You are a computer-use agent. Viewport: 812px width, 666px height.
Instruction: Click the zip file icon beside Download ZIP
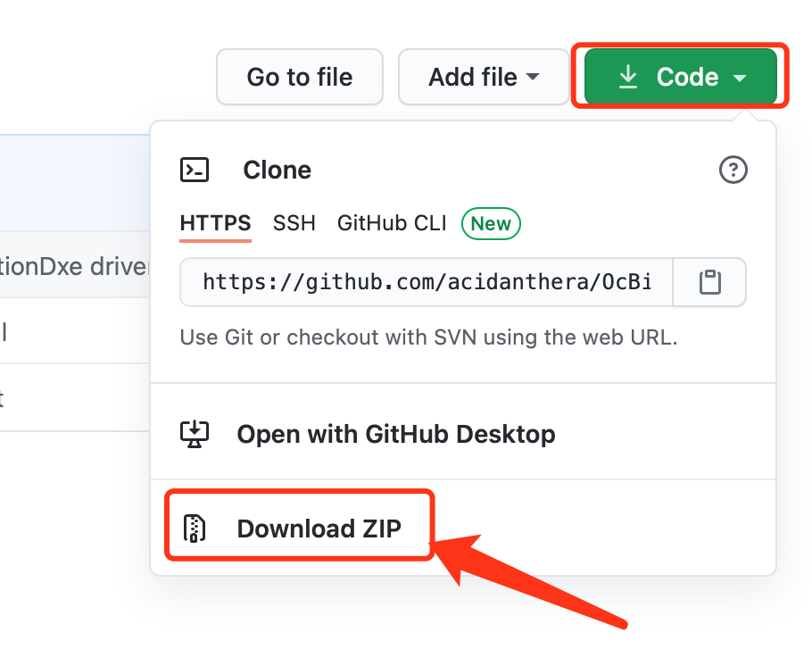(195, 529)
